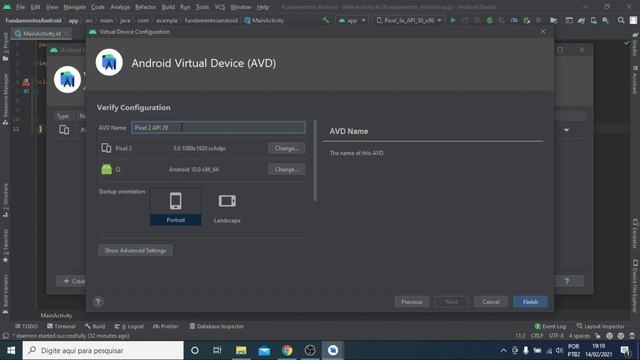
Task: Open Project Structure from the toolbar
Action: point(554,20)
